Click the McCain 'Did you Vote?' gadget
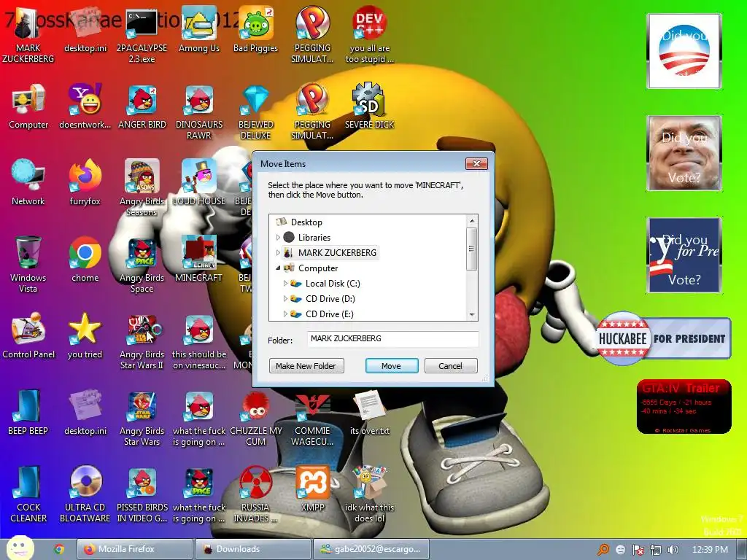 coord(684,153)
